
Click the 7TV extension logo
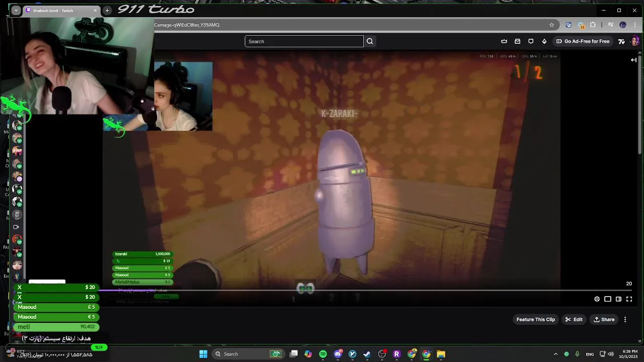click(621, 41)
